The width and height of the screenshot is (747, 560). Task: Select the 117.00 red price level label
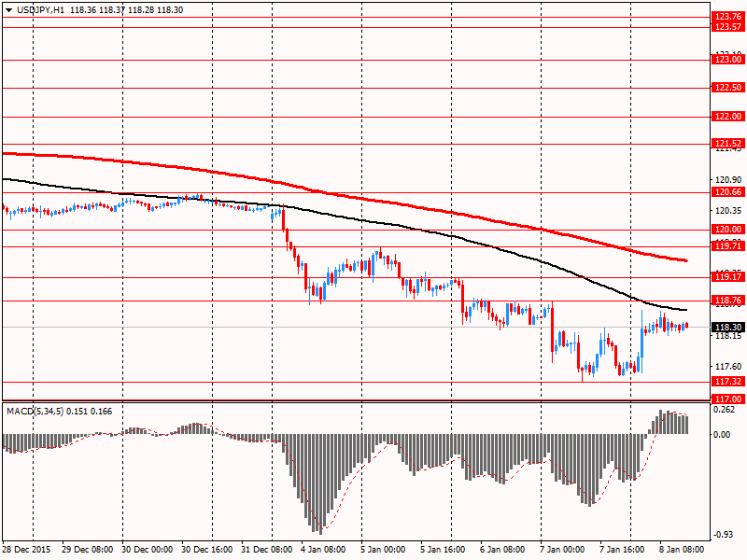728,399
